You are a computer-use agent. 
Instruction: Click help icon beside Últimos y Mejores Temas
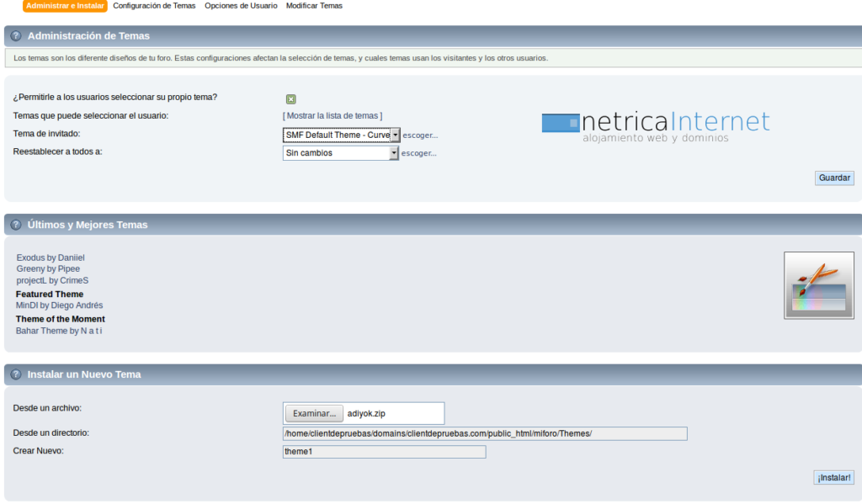(x=16, y=225)
